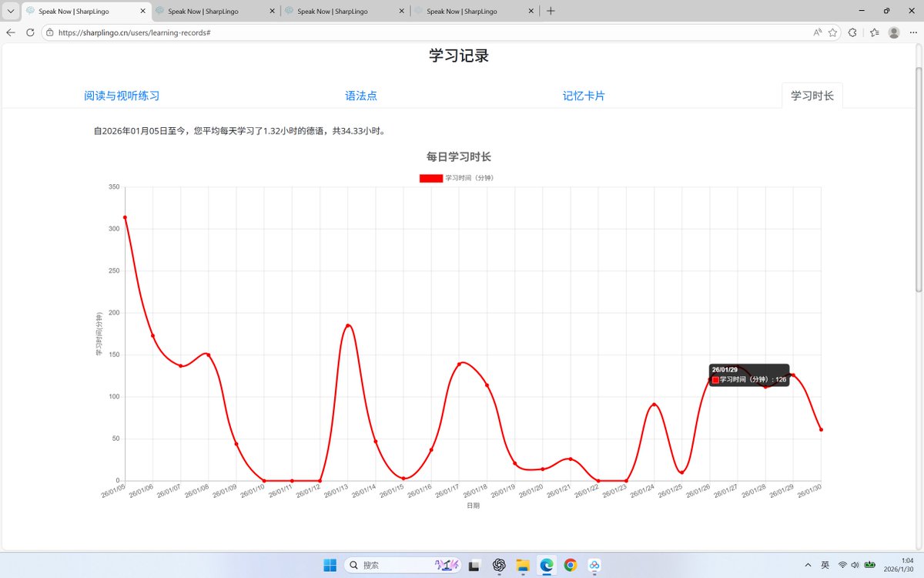Click the 26/01/19 x-axis date label
This screenshot has width=924, height=578.
(504, 490)
